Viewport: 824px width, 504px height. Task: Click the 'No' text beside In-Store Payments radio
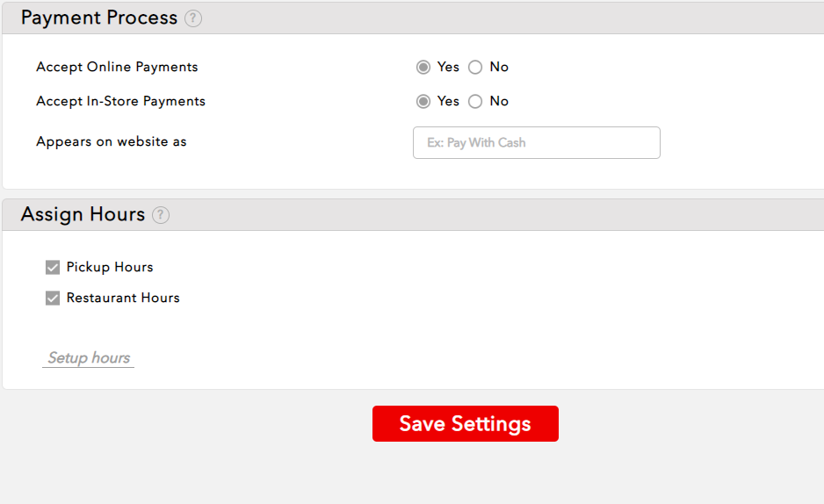(x=499, y=102)
